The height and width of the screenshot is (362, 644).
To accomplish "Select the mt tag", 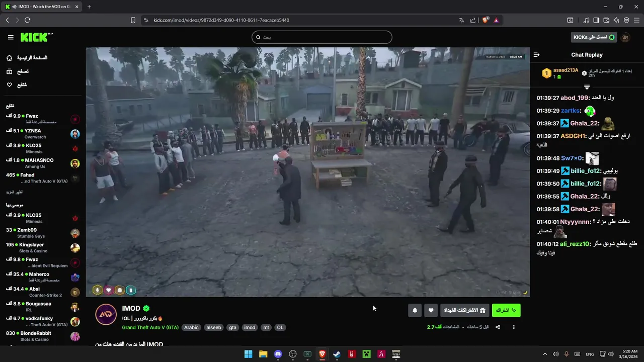I will [x=266, y=327].
